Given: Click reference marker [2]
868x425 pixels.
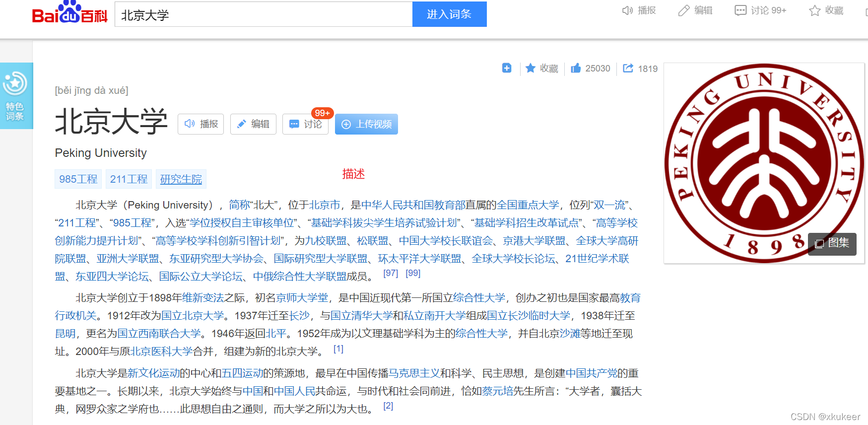Looking at the screenshot, I should (388, 406).
